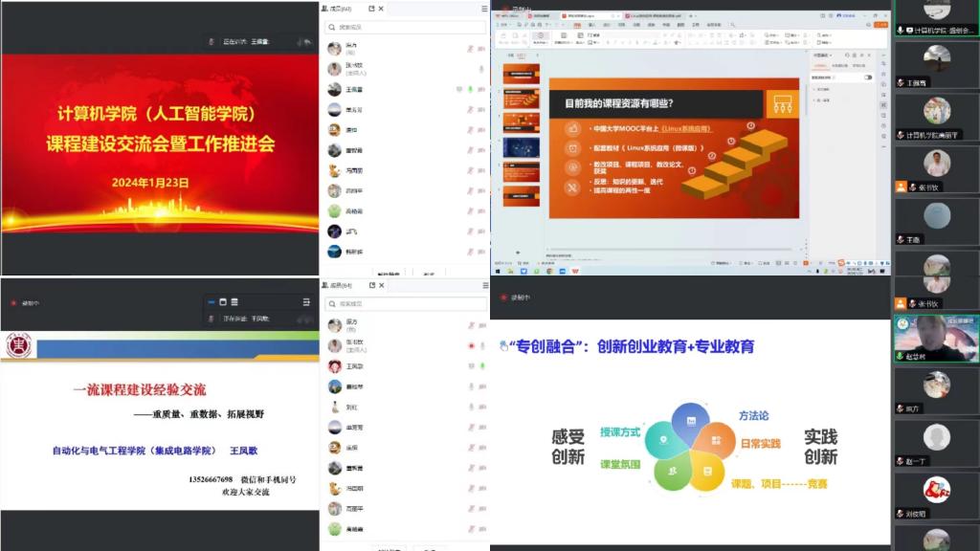The width and height of the screenshot is (980, 551).
Task: Select 赵岱树's active video tile
Action: pos(936,338)
